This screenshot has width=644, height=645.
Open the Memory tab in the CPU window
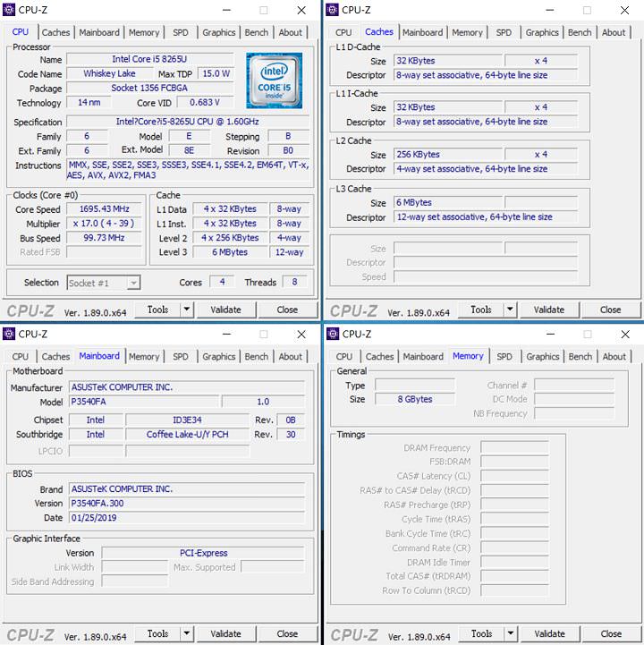[x=144, y=32]
